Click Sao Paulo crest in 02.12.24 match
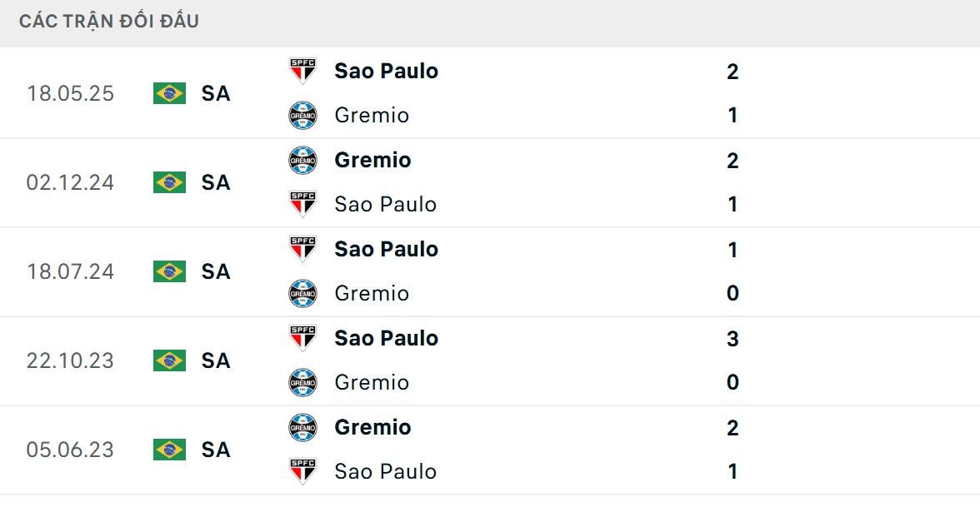 (x=302, y=204)
